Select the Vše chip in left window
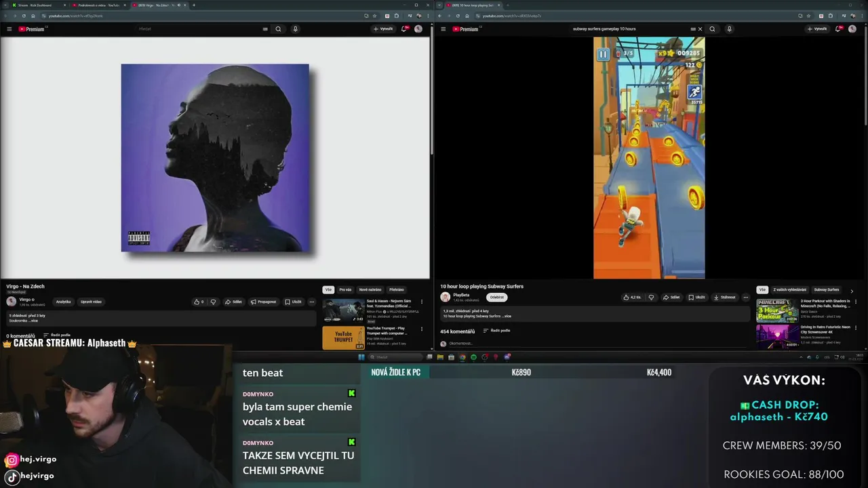Screen dimensions: 868x488 pyautogui.click(x=328, y=289)
